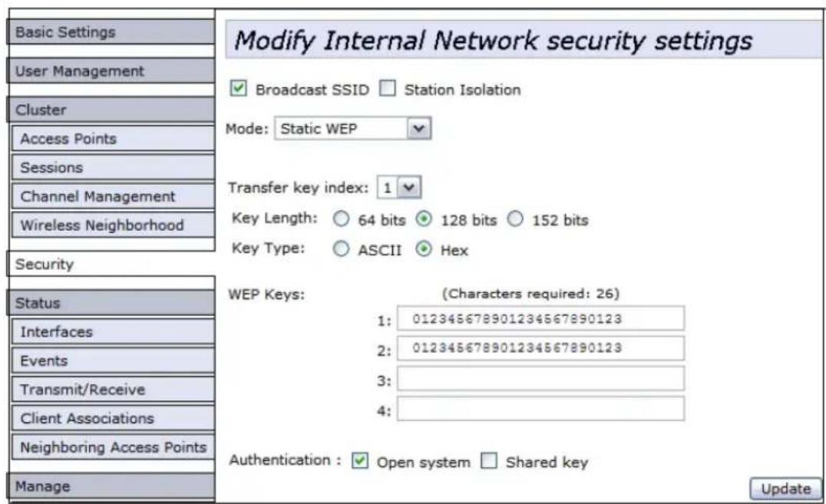Image resolution: width=826 pixels, height=504 pixels.
Task: Open Neighboring Access Points page
Action: pyautogui.click(x=114, y=448)
